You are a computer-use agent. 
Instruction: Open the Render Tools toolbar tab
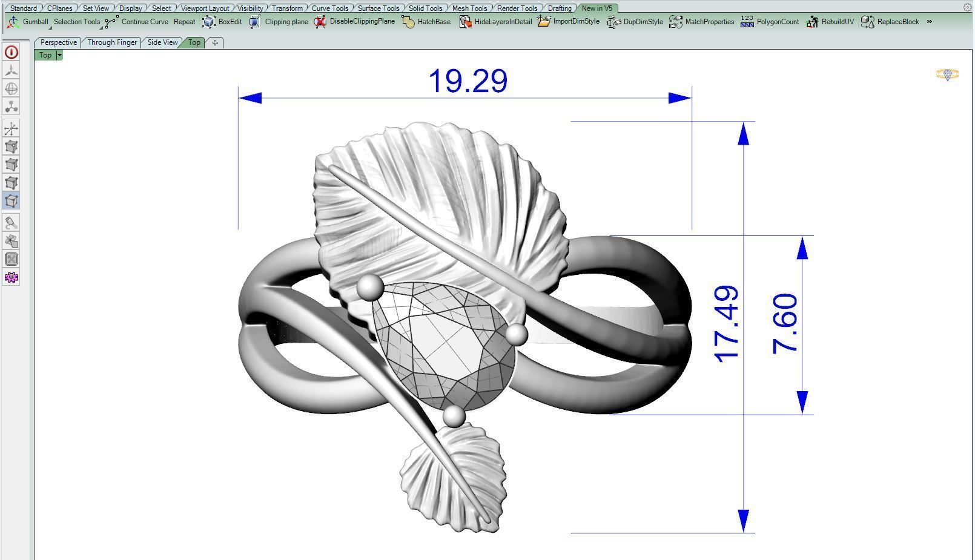pyautogui.click(x=517, y=8)
